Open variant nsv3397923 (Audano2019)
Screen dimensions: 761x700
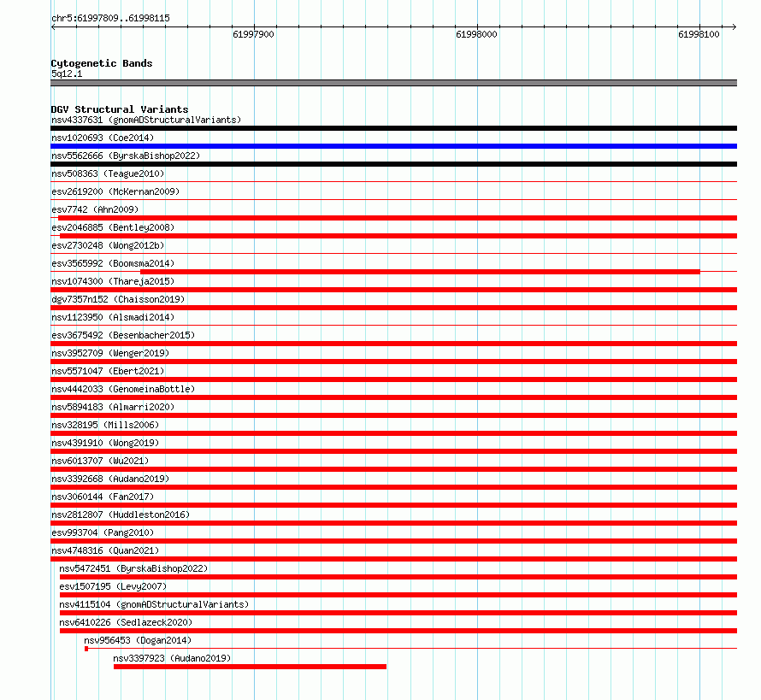coord(172,658)
